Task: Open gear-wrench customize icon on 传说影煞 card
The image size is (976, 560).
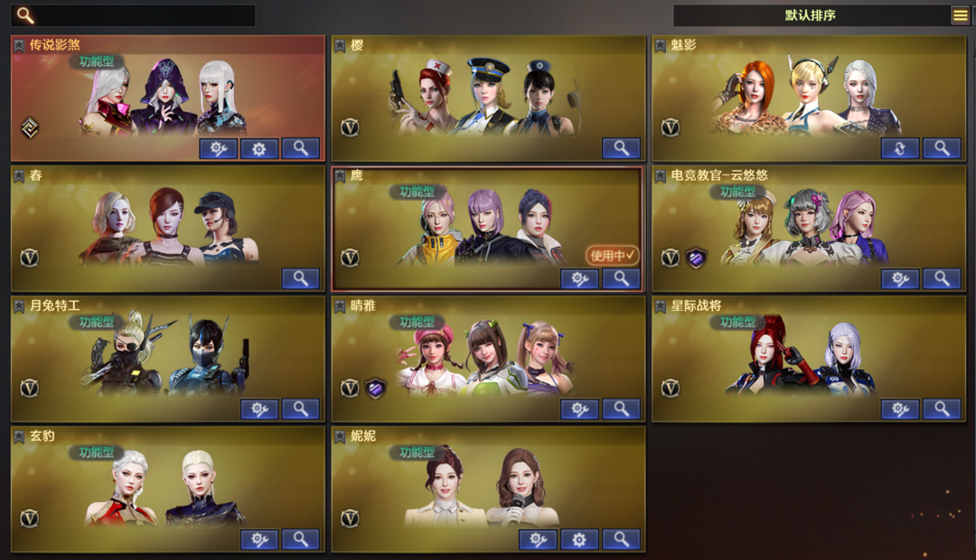Action: click(x=218, y=148)
